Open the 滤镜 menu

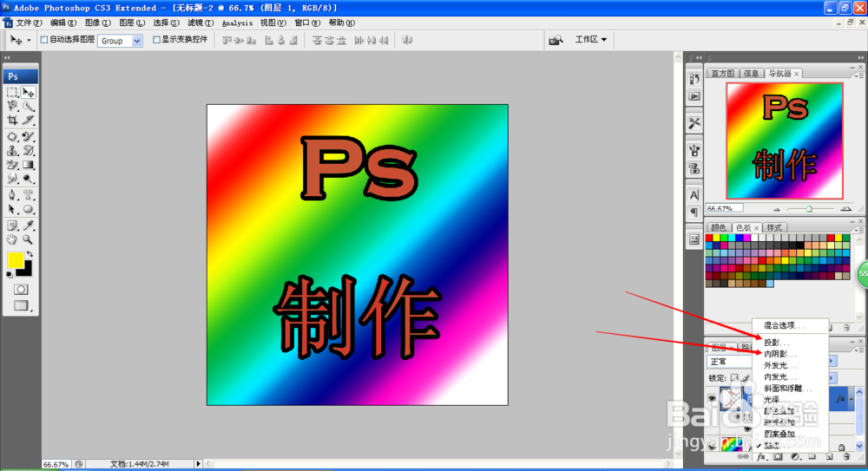pos(200,23)
